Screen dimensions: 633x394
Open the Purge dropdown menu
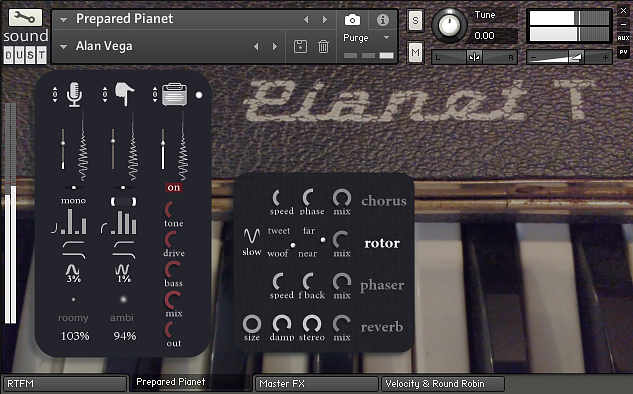[x=386, y=38]
